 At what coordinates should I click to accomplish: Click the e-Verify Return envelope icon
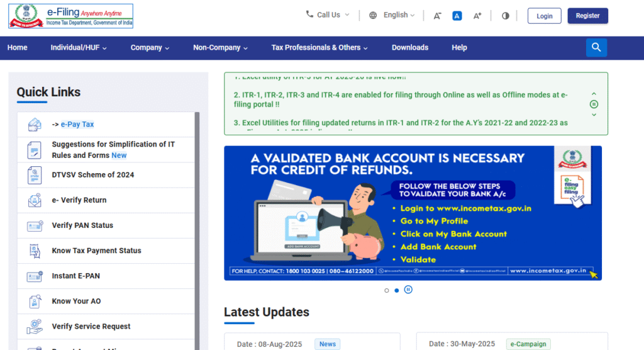[x=35, y=200]
